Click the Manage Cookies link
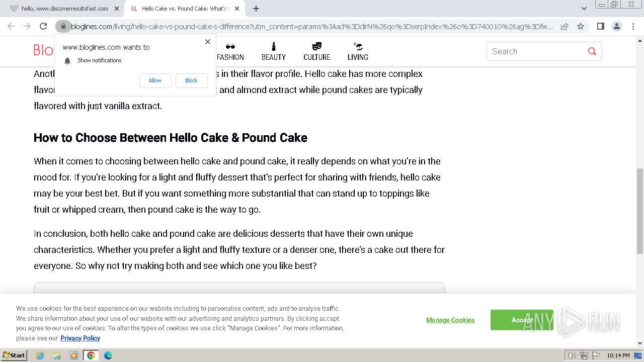Image resolution: width=644 pixels, height=362 pixels. [450, 320]
